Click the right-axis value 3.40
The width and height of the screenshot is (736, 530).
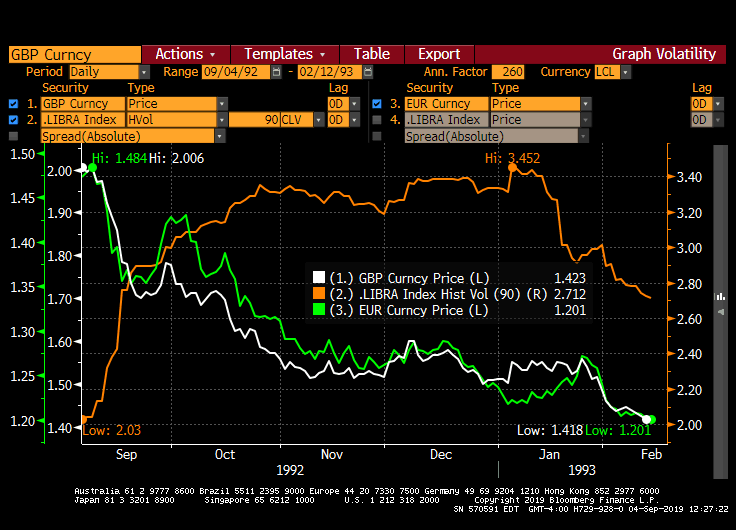[x=689, y=177]
